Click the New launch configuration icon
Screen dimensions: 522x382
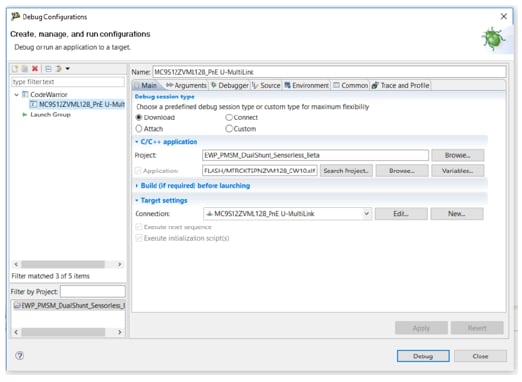coord(15,69)
